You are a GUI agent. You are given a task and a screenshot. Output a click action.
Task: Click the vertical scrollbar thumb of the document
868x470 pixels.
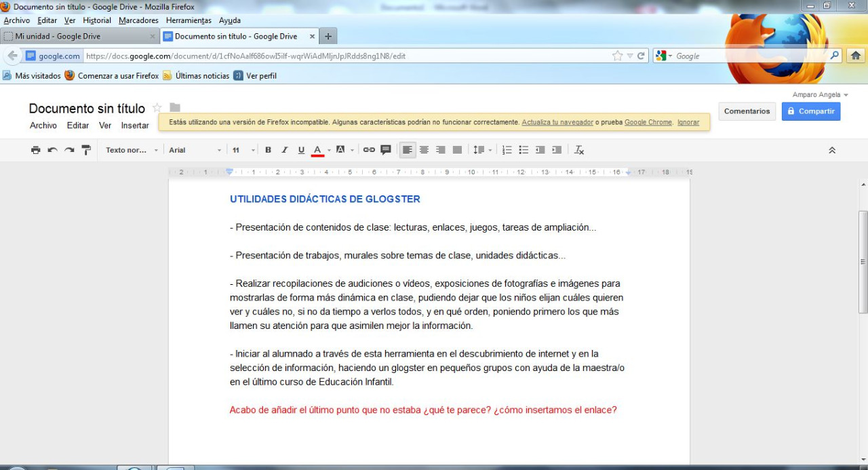(863, 261)
